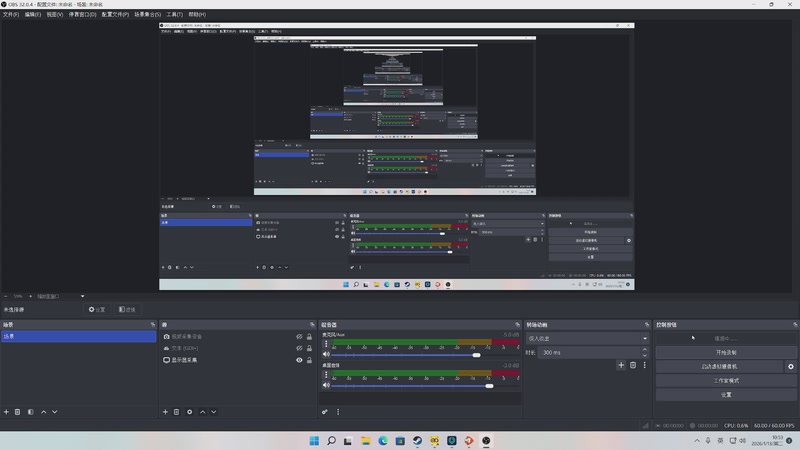This screenshot has width=800, height=450.
Task: Open virtual camera settings gear
Action: point(790,366)
